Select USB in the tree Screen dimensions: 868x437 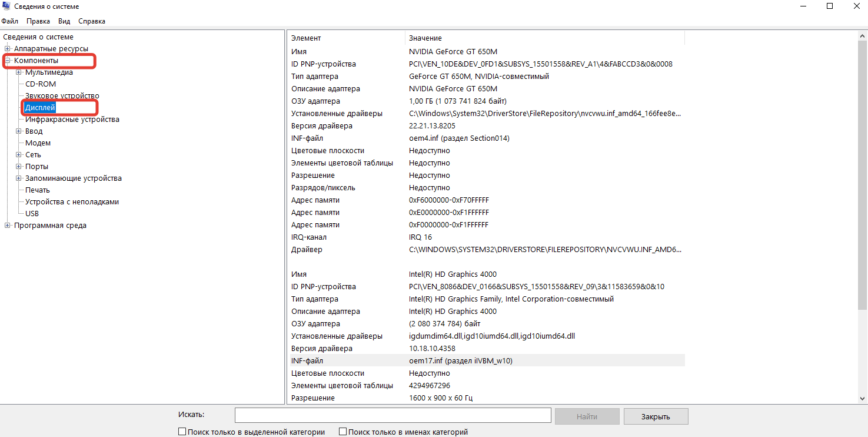click(32, 214)
